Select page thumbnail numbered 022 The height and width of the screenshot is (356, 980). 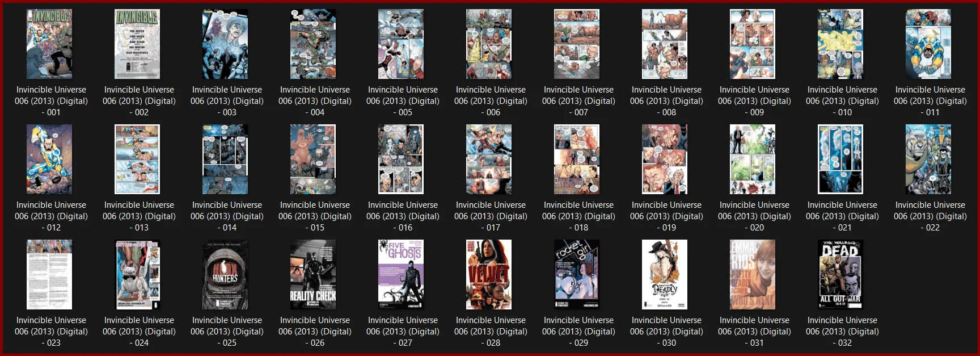pyautogui.click(x=928, y=160)
